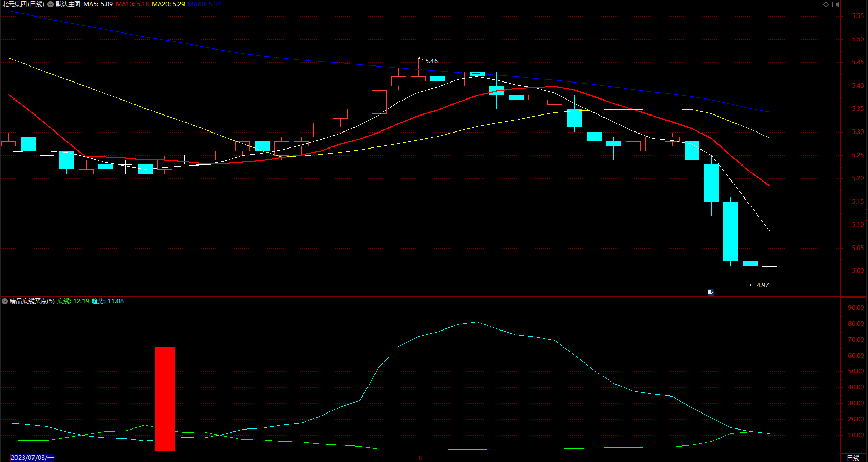Click the 5.55 price axis label
The height and width of the screenshot is (462, 868).
pyautogui.click(x=858, y=16)
